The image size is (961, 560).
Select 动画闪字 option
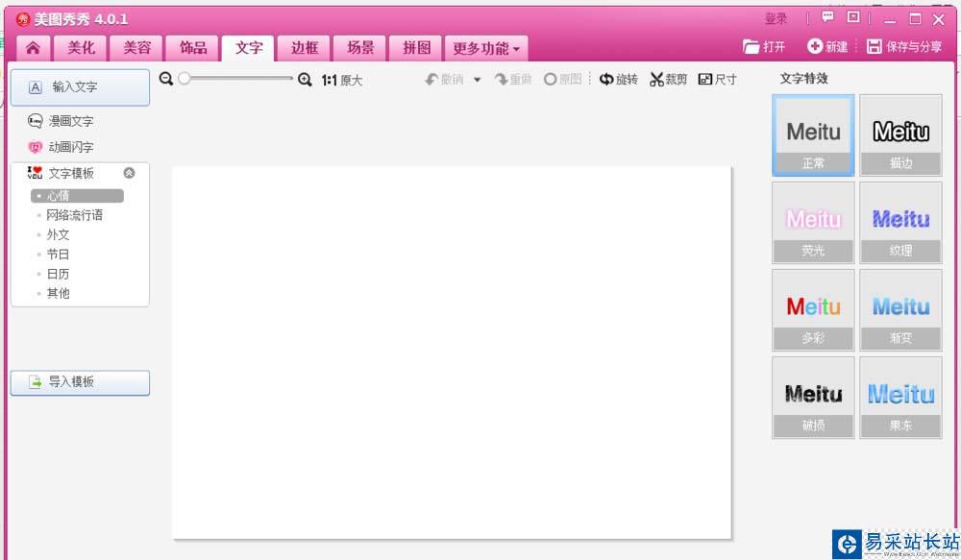[x=62, y=147]
